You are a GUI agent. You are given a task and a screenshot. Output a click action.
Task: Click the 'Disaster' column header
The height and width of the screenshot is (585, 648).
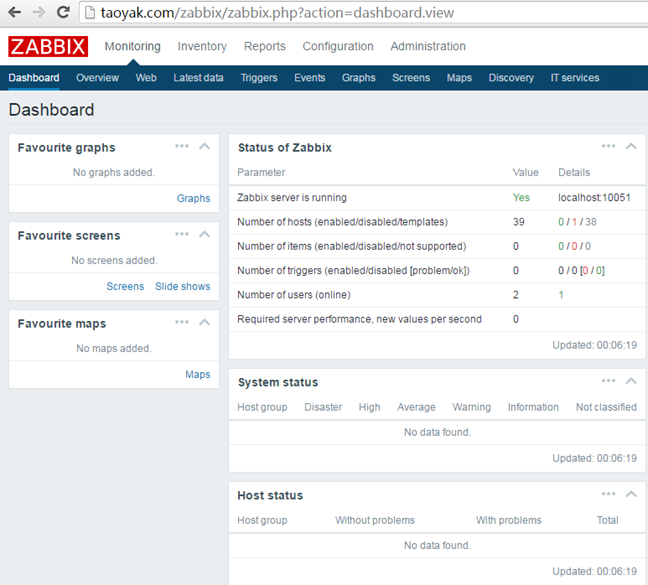pyautogui.click(x=323, y=407)
